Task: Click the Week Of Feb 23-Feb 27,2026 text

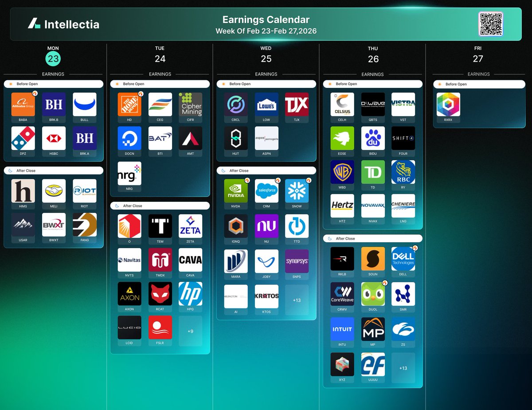Action: click(266, 31)
